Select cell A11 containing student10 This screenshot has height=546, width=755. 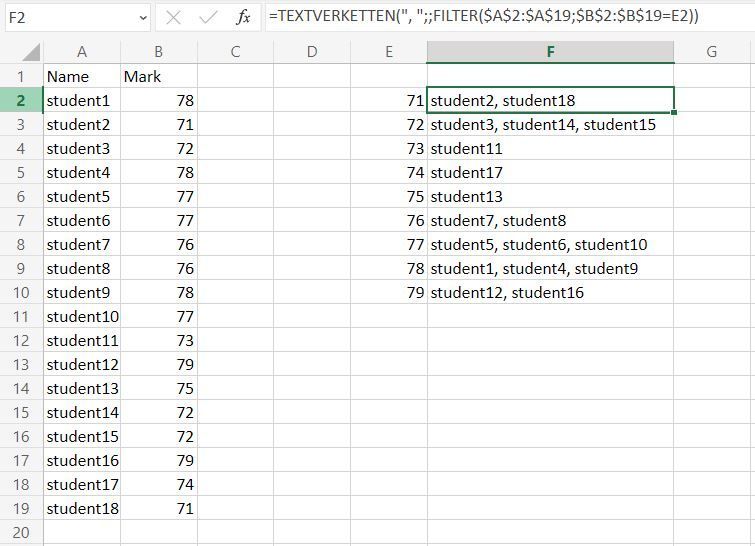(x=82, y=316)
